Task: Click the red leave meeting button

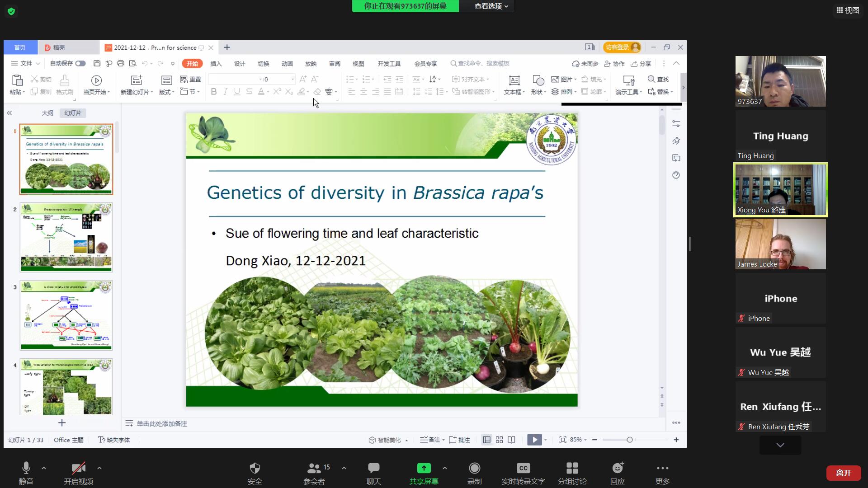Action: [843, 473]
